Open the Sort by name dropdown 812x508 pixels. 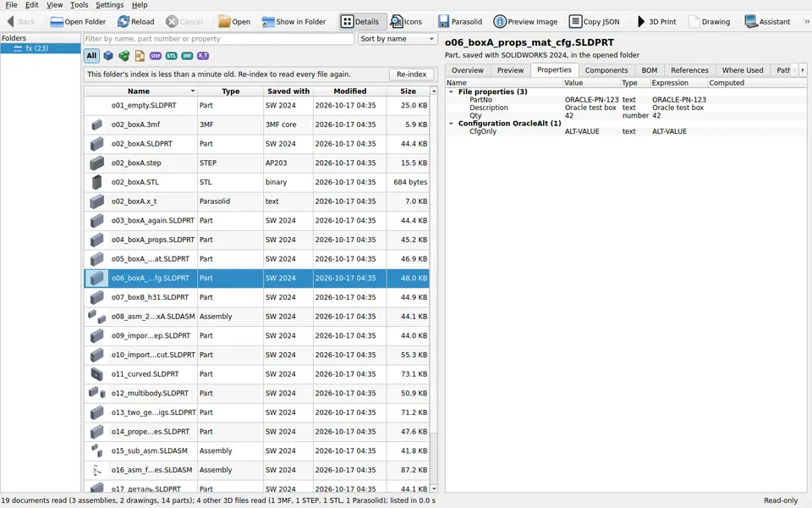pyautogui.click(x=398, y=39)
